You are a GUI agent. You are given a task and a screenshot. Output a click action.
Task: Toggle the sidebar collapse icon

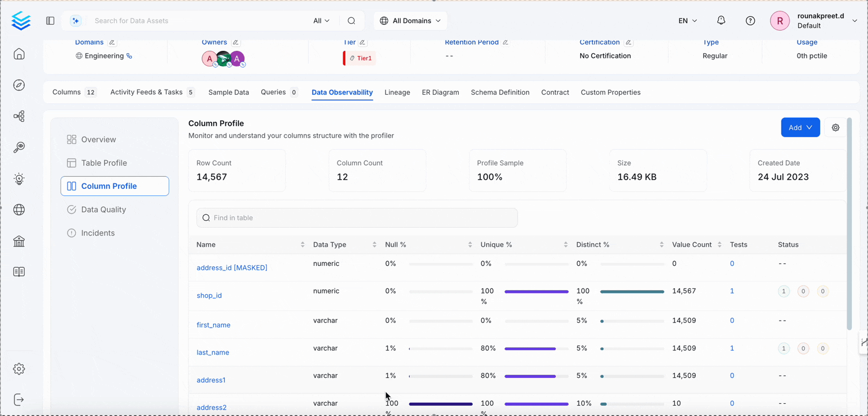tap(50, 21)
